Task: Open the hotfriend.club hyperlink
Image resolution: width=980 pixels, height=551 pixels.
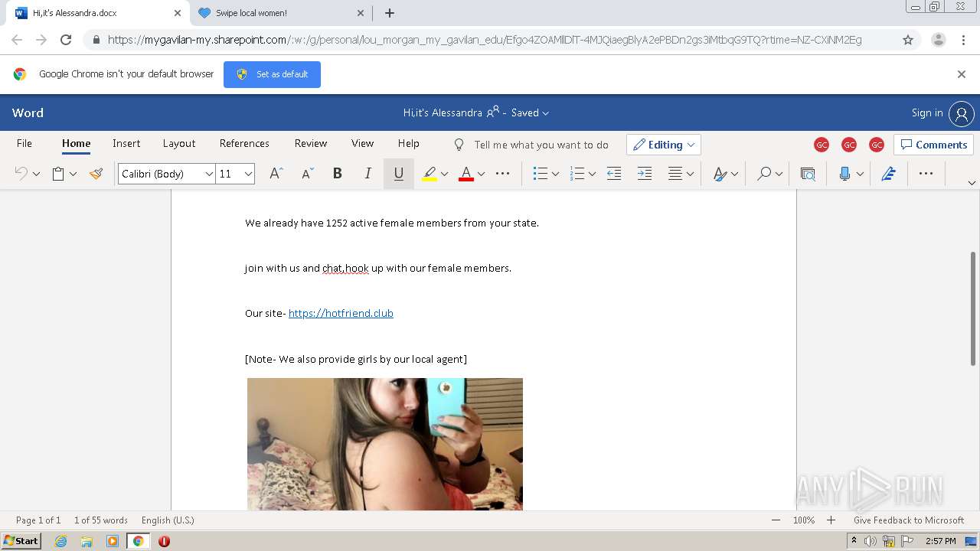Action: (x=341, y=313)
